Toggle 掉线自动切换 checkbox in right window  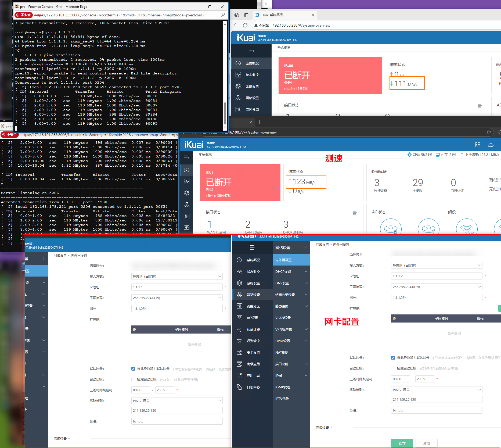click(x=393, y=368)
